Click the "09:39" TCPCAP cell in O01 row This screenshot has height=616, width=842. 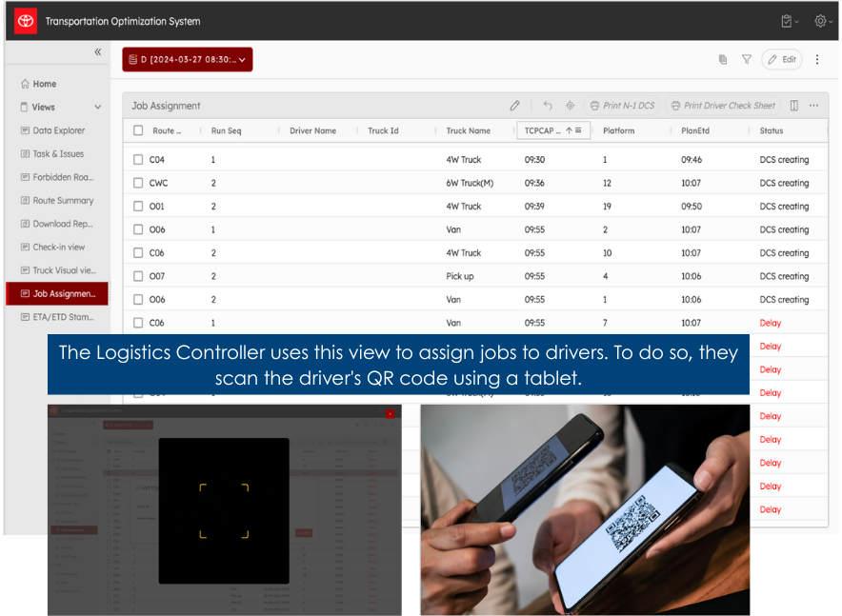pos(534,206)
